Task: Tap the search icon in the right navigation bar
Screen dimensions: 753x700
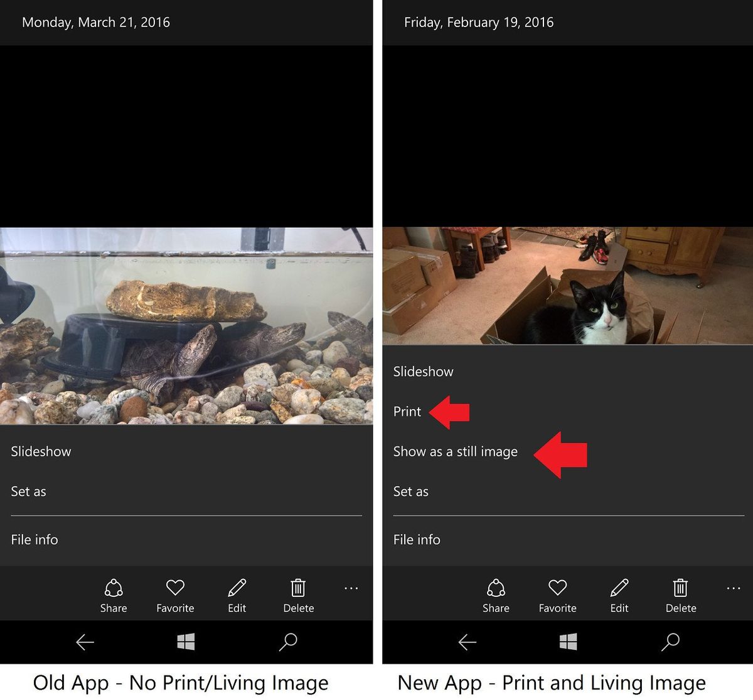Action: pos(670,642)
